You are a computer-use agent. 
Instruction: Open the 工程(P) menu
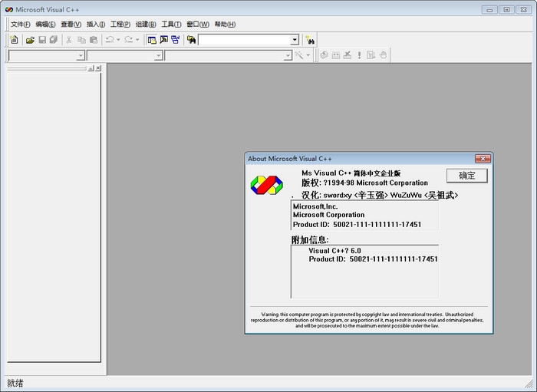click(x=120, y=25)
